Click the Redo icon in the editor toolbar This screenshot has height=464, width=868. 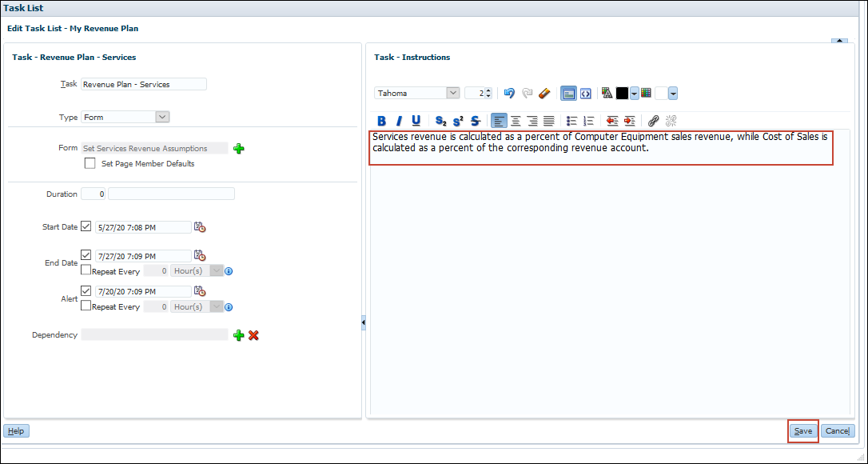click(x=526, y=93)
